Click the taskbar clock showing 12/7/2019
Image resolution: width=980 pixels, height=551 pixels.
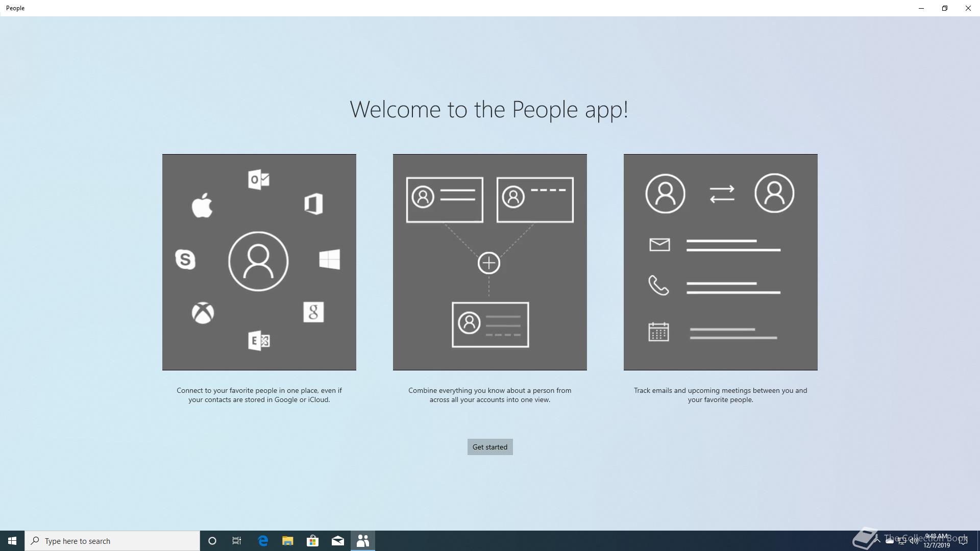click(x=936, y=541)
